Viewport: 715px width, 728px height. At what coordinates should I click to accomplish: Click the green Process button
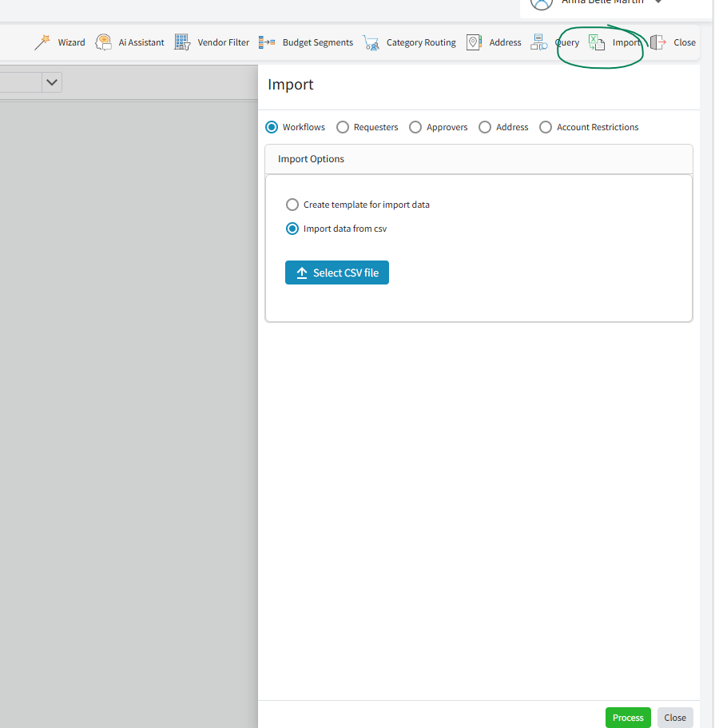tap(628, 718)
